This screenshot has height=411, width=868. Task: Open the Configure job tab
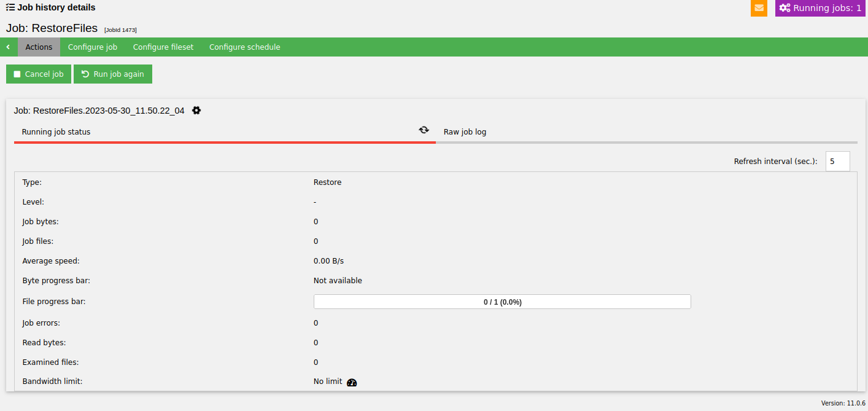93,47
